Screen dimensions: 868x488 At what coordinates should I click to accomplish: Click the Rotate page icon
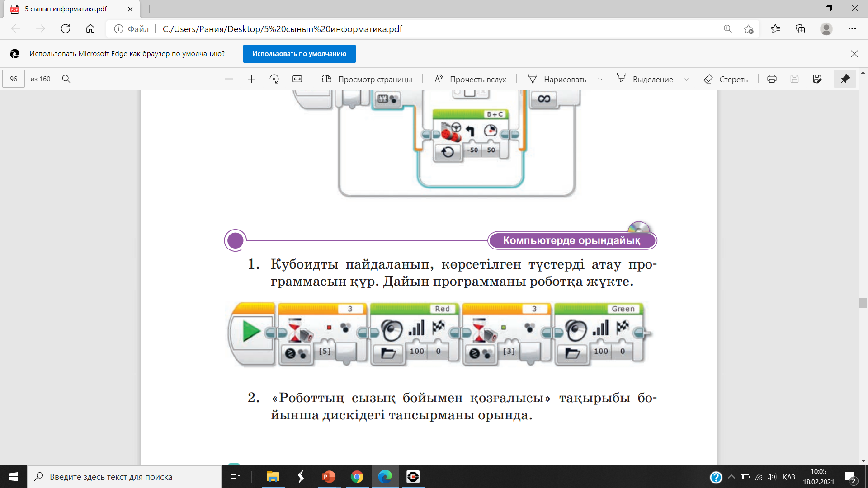click(274, 79)
